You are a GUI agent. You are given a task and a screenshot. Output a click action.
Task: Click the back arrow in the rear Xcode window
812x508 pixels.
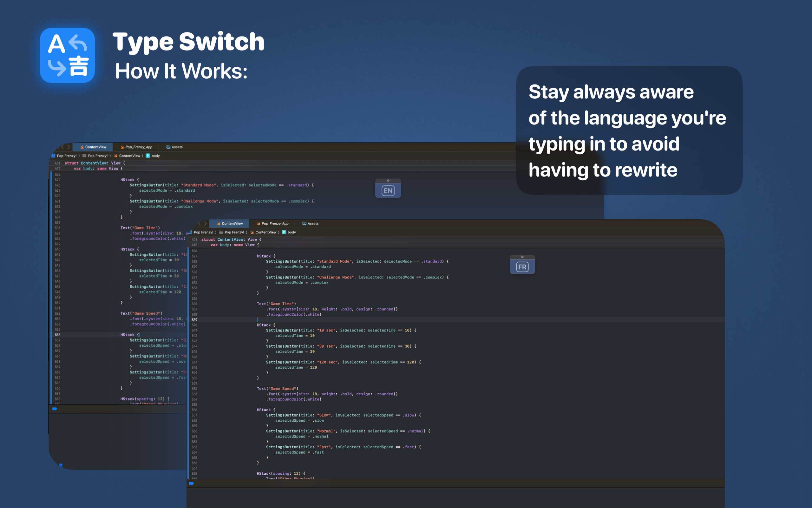(x=62, y=147)
